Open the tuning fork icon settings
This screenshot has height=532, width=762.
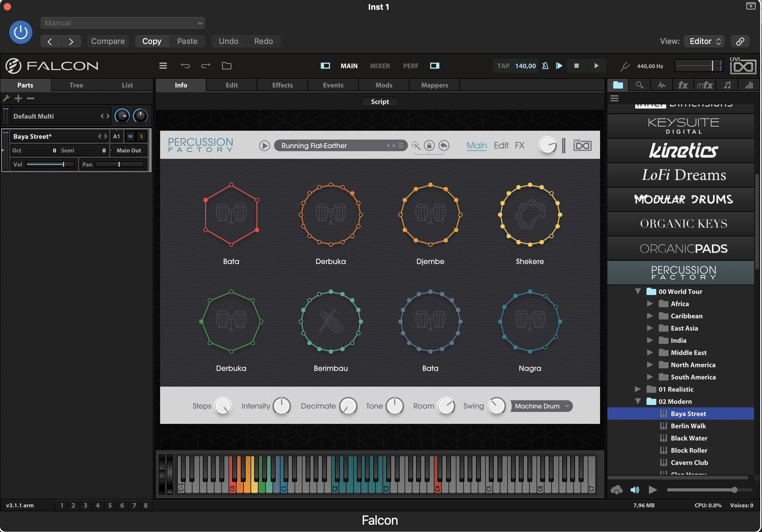pos(625,66)
